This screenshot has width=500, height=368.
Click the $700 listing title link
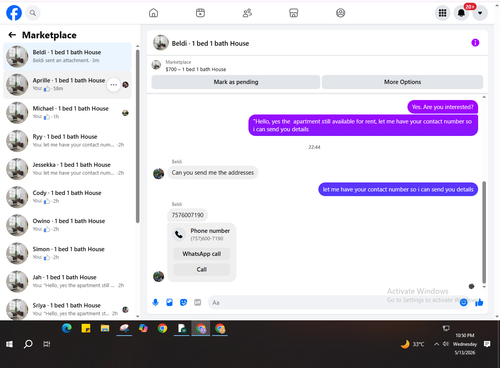196,69
